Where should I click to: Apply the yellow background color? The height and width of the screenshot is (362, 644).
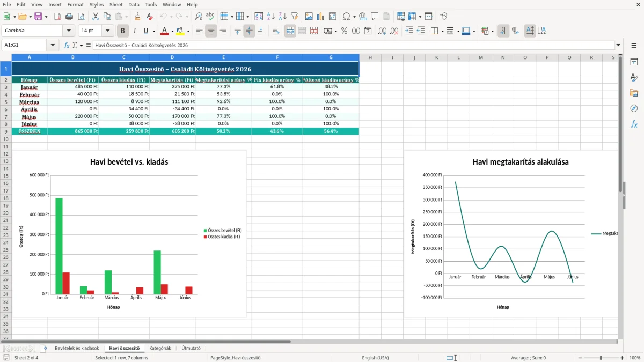pyautogui.click(x=180, y=31)
